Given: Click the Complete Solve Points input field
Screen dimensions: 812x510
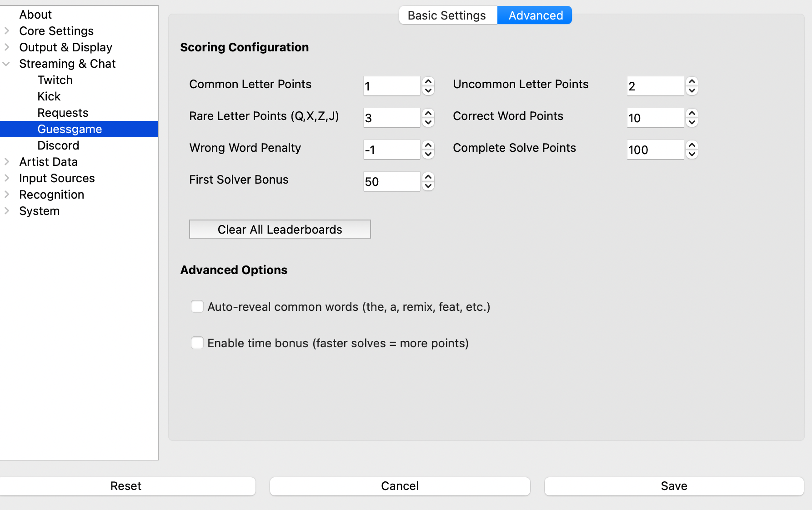Looking at the screenshot, I should coord(655,150).
